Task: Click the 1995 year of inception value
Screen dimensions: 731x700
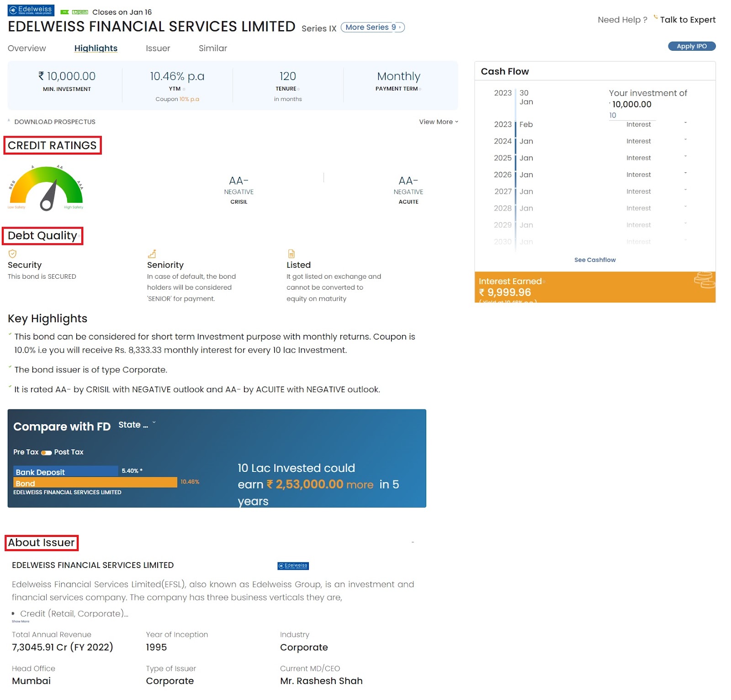Action: coord(156,647)
